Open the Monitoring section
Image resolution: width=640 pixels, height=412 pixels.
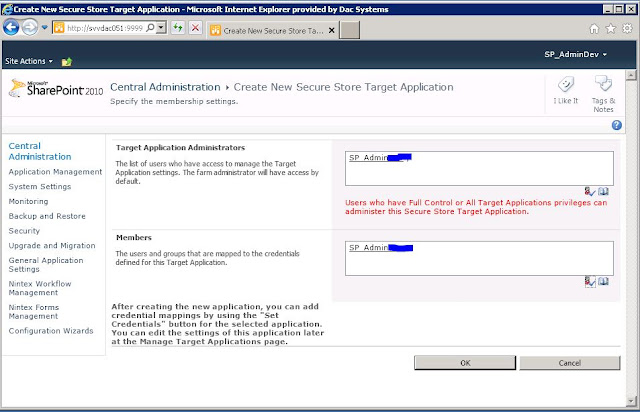pos(29,201)
